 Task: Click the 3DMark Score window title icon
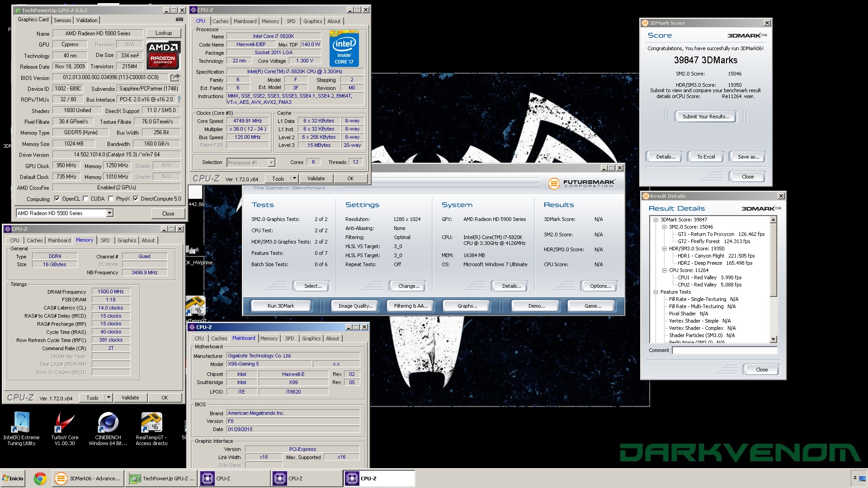point(645,23)
